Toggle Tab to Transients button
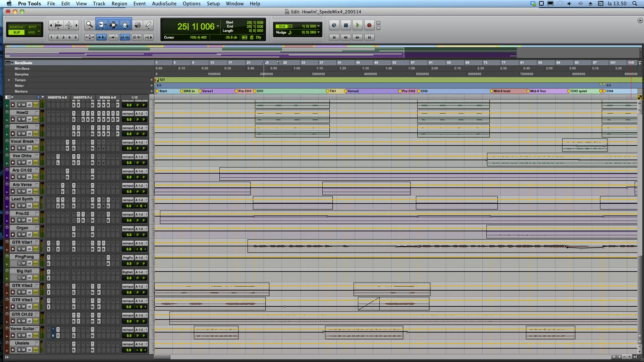 coord(101,37)
